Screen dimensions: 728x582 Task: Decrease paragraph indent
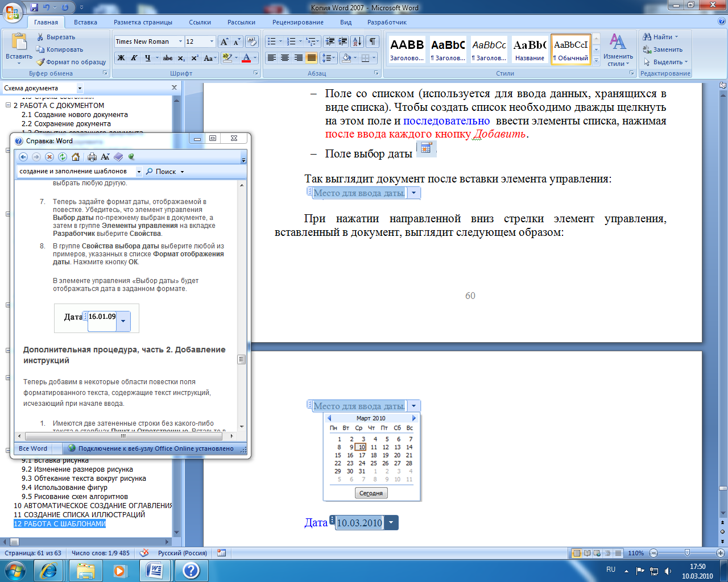point(329,41)
